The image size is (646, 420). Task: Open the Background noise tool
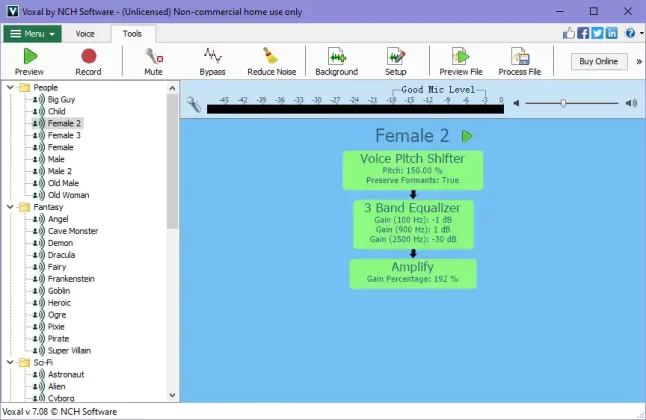tap(337, 61)
